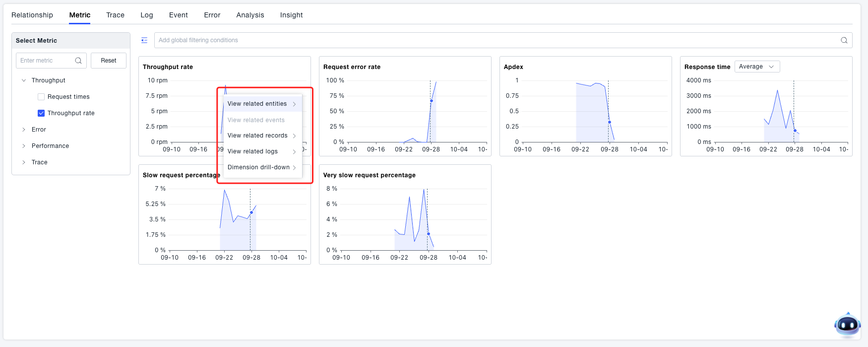Enable the Request times checkbox
868x347 pixels.
point(41,97)
